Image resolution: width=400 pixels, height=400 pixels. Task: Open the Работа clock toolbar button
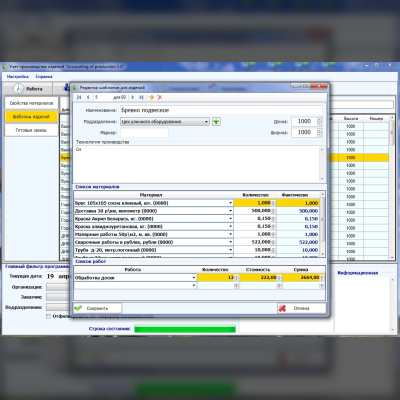click(28, 89)
